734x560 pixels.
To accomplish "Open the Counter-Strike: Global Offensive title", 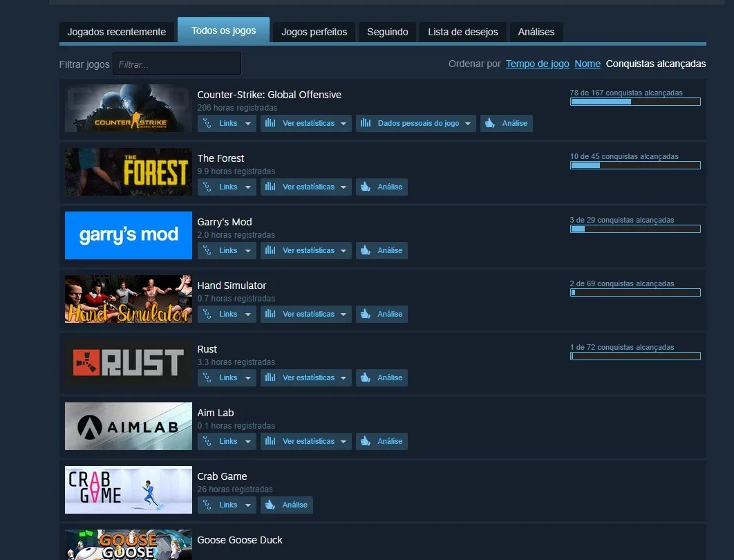I will pyautogui.click(x=269, y=95).
